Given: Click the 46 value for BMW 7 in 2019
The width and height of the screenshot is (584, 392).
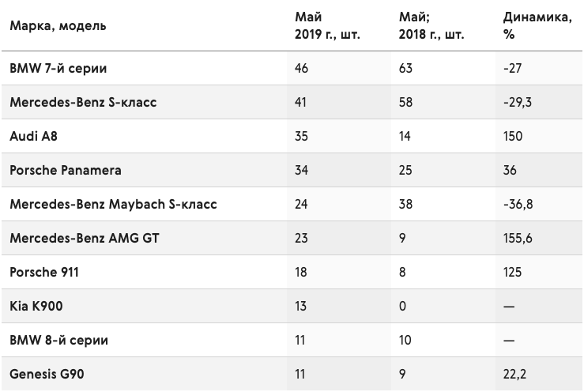Looking at the screenshot, I should click(x=301, y=68).
